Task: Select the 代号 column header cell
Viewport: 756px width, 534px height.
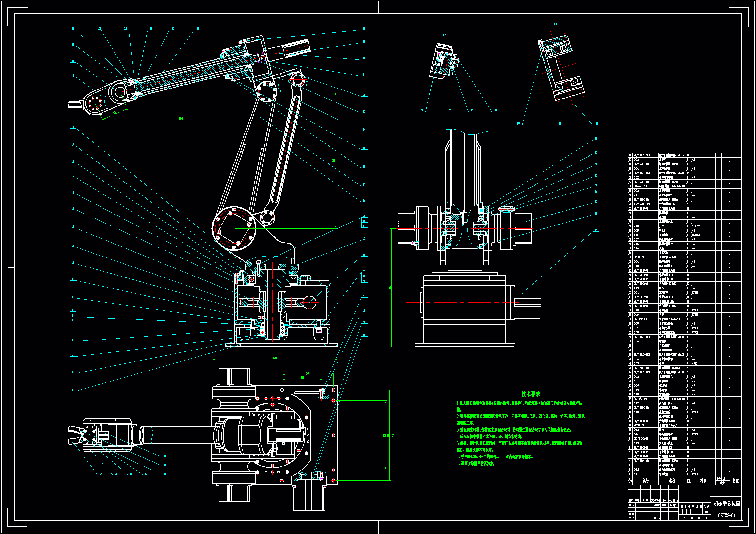Action: (x=645, y=481)
